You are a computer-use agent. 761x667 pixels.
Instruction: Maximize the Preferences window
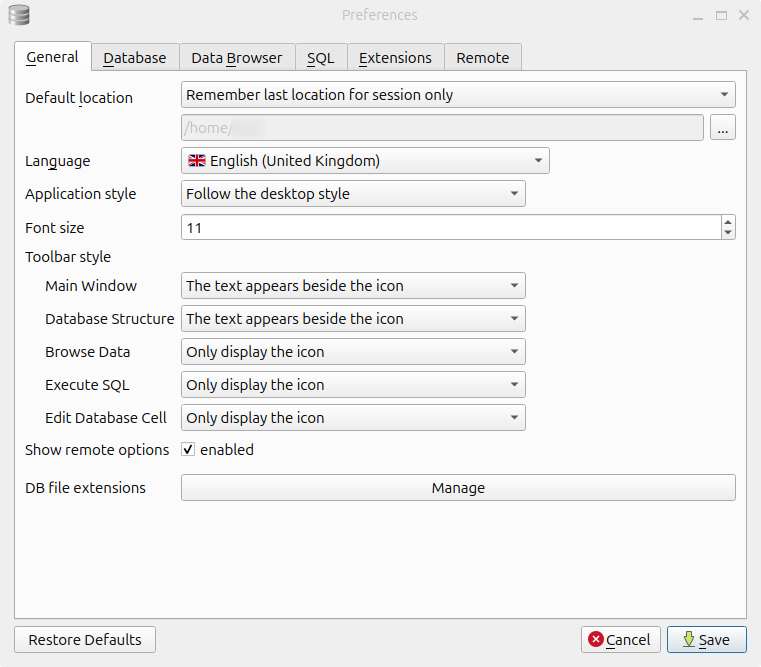click(x=721, y=16)
